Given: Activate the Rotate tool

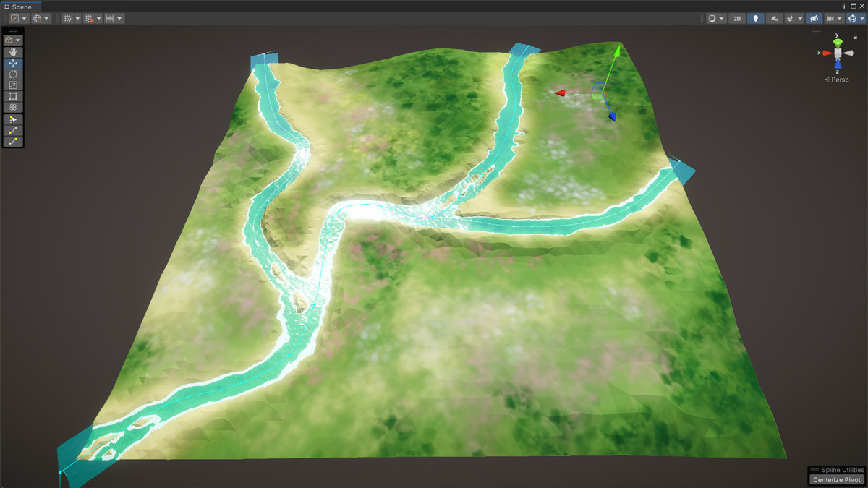Looking at the screenshot, I should 12,74.
